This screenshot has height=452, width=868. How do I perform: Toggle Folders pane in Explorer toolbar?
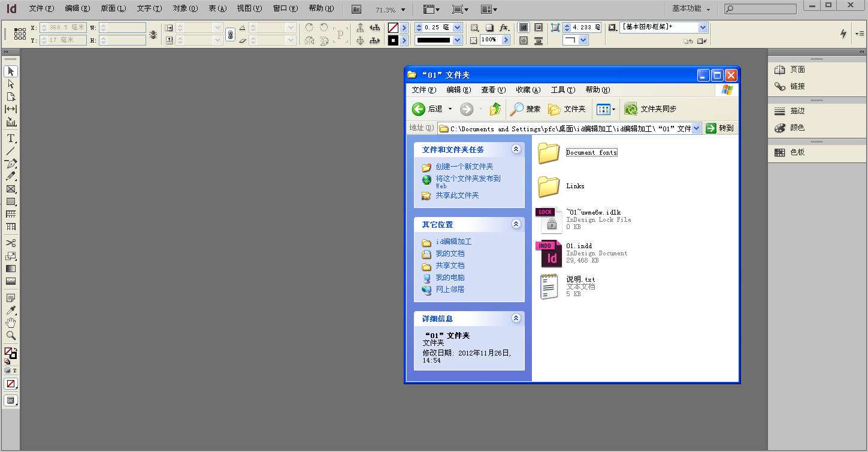(567, 109)
